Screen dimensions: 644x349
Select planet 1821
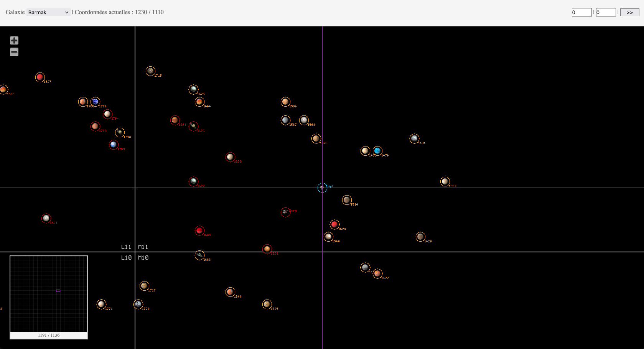(46, 218)
